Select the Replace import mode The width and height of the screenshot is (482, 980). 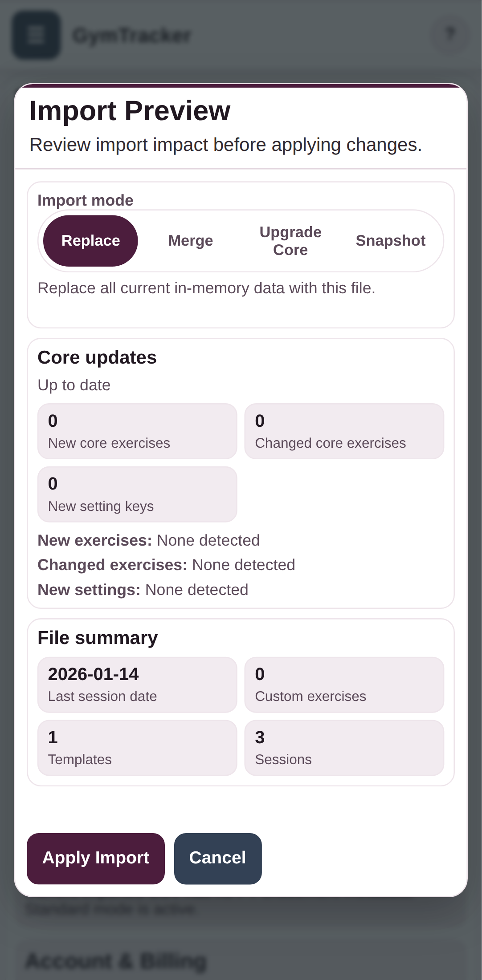90,240
